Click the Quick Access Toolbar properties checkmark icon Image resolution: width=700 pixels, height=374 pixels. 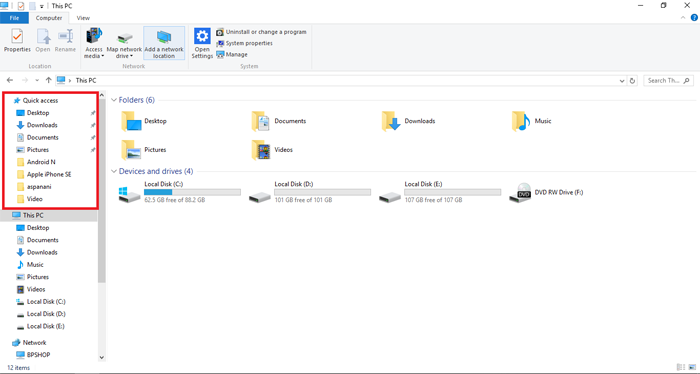point(21,6)
